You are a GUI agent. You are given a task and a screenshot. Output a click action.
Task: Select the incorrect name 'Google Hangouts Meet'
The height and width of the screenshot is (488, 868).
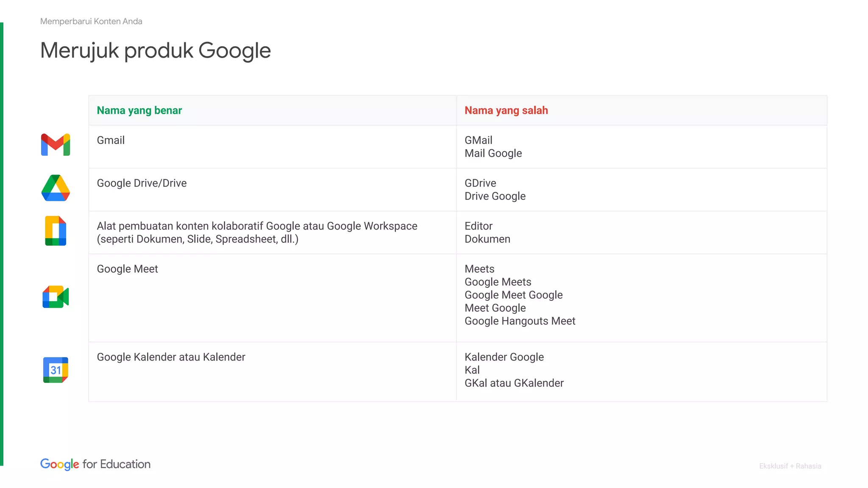point(520,321)
